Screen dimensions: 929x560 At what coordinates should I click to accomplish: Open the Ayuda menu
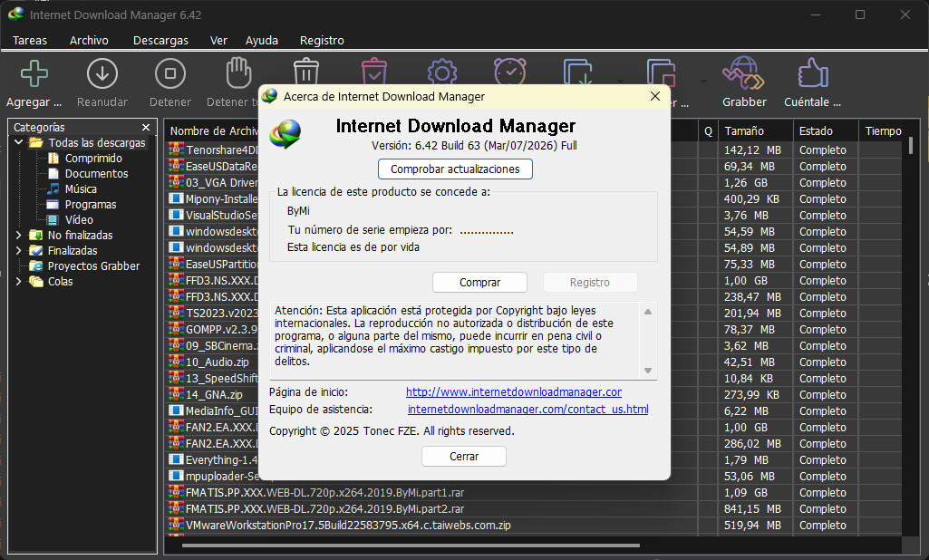(x=262, y=40)
